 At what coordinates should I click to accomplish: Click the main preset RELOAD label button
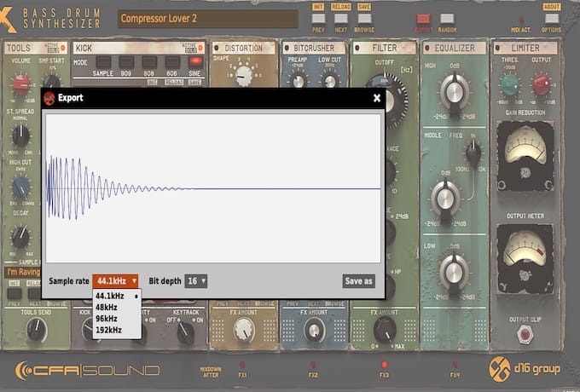(340, 7)
